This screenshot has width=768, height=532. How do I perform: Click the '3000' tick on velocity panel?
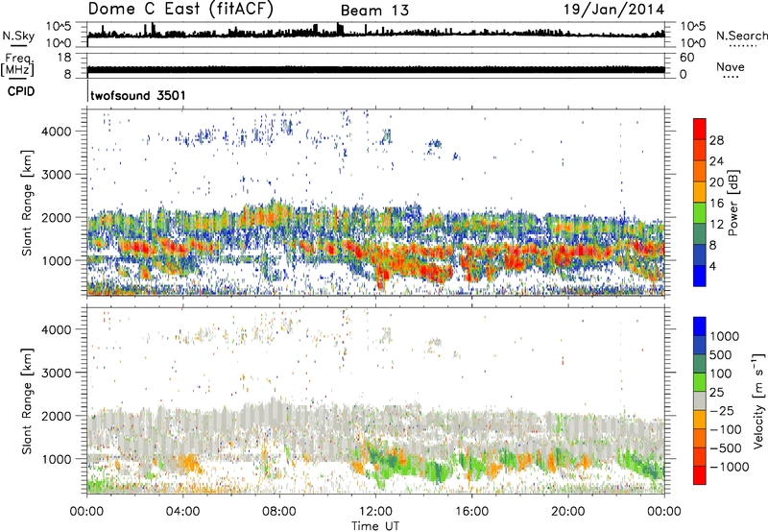[x=57, y=373]
